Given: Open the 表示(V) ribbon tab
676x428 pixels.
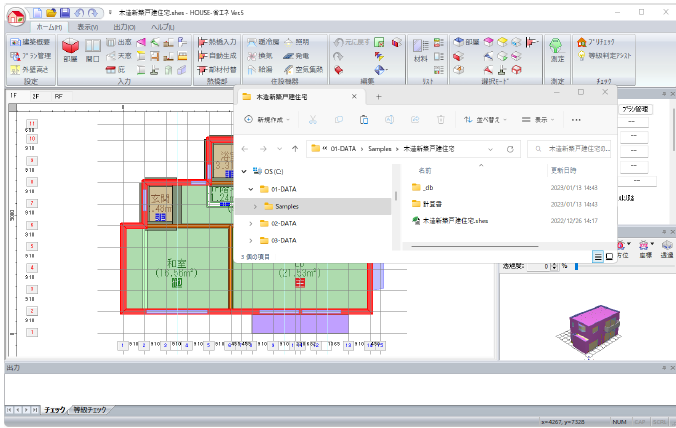Looking at the screenshot, I should coord(88,27).
